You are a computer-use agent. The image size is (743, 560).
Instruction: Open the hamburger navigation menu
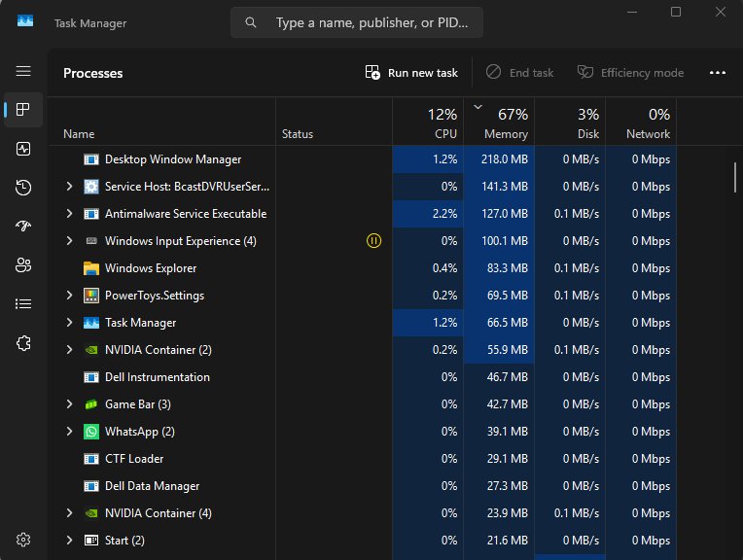(x=23, y=71)
